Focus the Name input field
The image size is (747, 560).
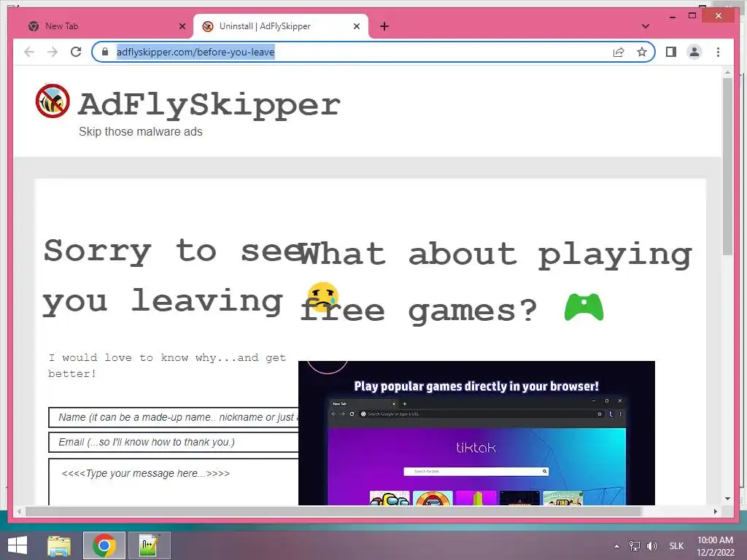click(x=174, y=417)
